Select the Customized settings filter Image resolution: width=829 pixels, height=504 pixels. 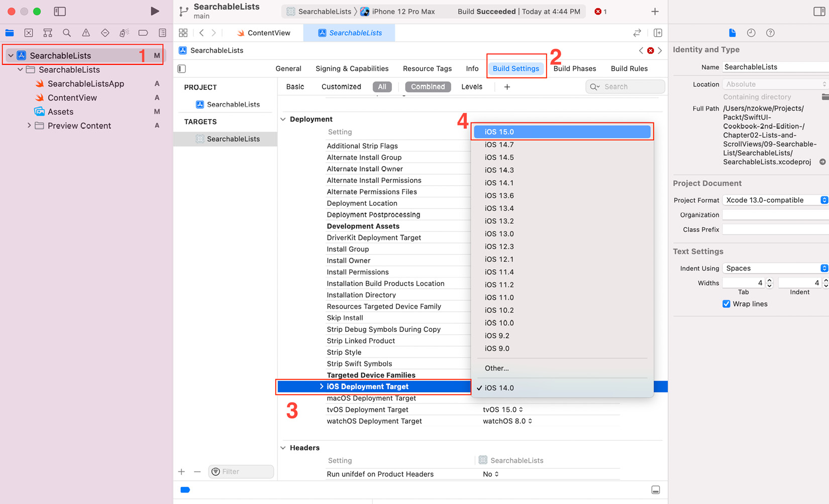[x=341, y=87]
